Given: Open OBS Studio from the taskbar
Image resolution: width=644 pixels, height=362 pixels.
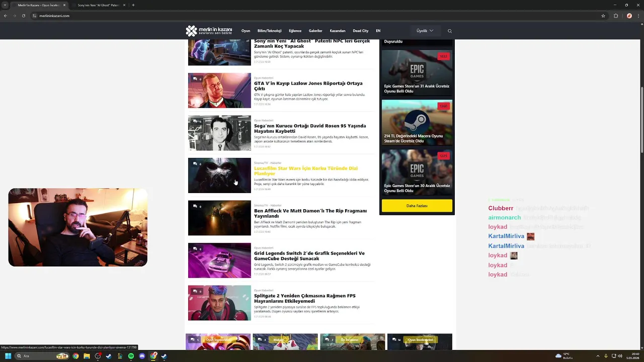Looking at the screenshot, I should click(98, 356).
